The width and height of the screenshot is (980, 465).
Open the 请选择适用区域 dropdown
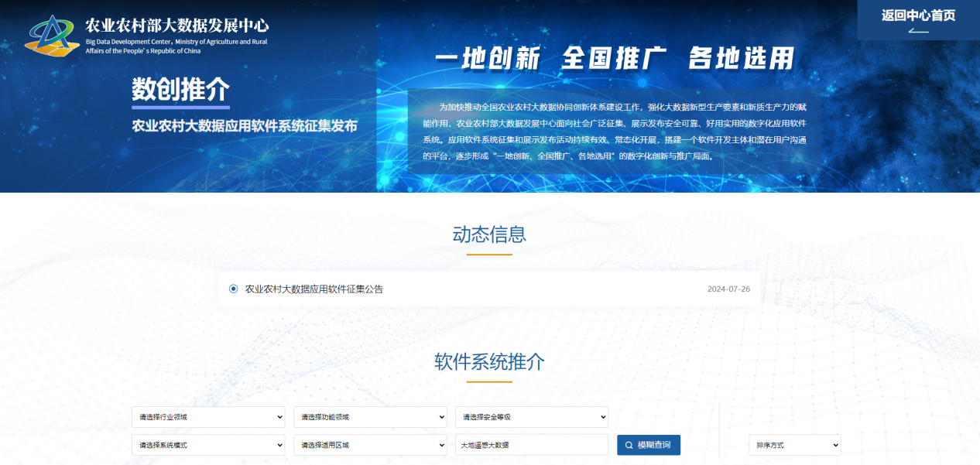369,445
